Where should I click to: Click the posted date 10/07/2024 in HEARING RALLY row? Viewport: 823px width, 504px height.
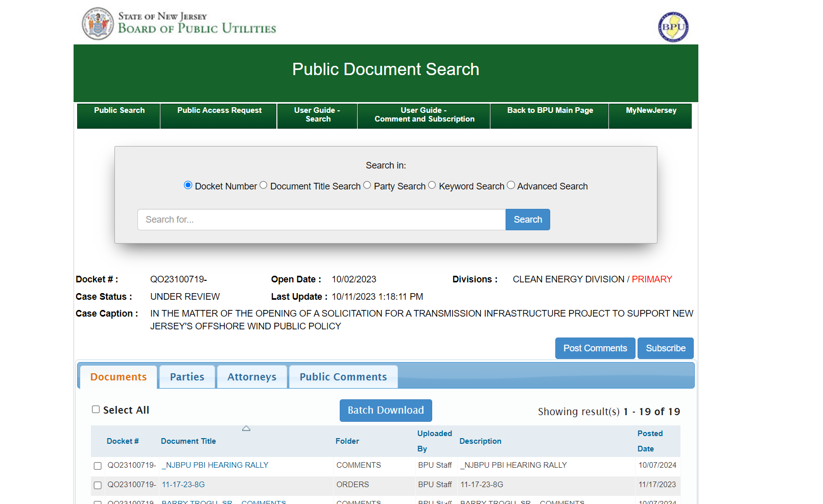[x=657, y=465]
